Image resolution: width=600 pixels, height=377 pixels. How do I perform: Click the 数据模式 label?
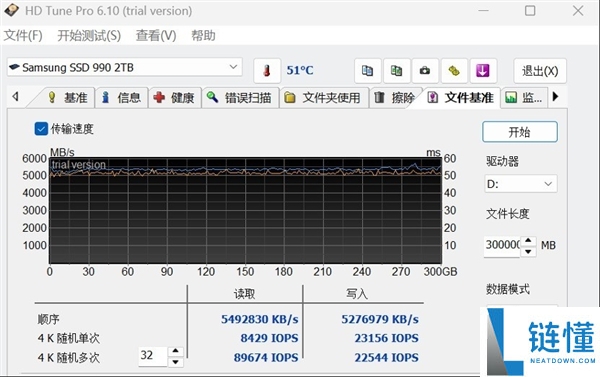pos(508,289)
